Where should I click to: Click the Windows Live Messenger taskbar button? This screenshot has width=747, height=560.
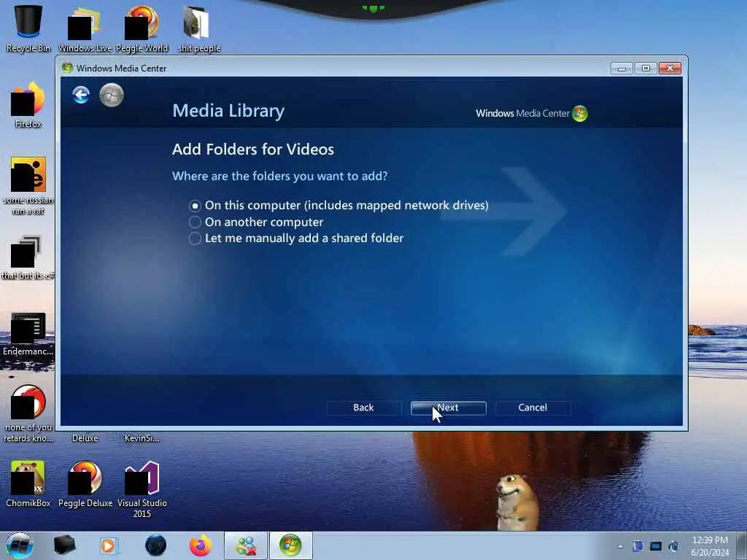(246, 545)
